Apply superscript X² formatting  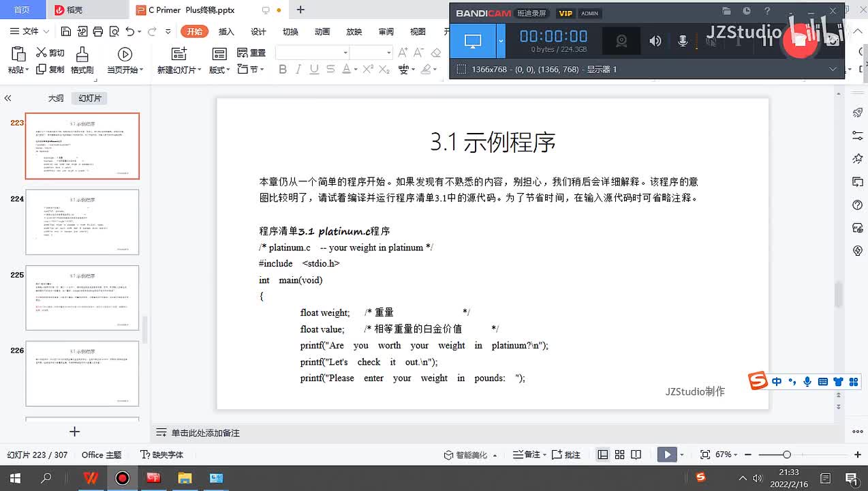pos(368,70)
